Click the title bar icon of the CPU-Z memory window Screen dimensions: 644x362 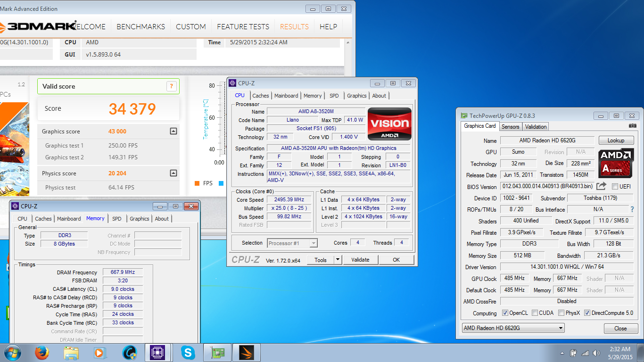click(15, 206)
